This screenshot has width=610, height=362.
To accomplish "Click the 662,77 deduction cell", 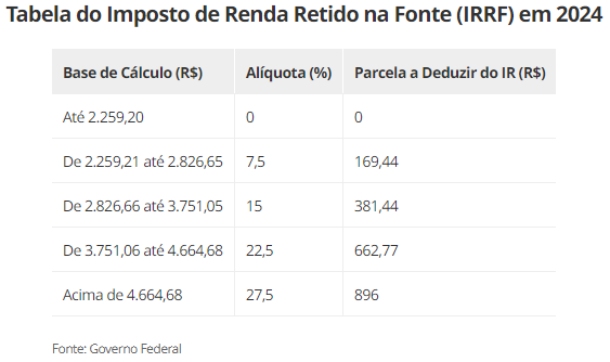I will click(x=449, y=250).
